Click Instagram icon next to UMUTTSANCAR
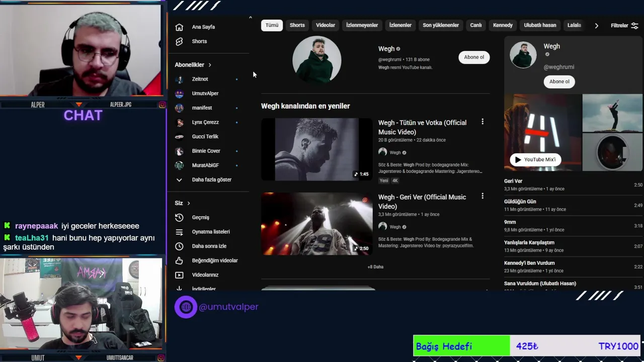This screenshot has height=362, width=644. 162,358
